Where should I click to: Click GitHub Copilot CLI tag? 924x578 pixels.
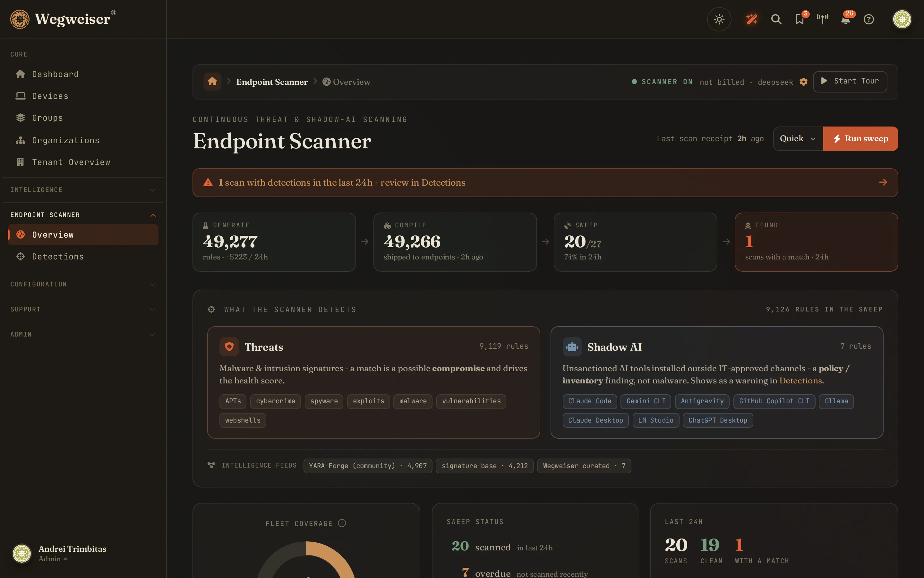[774, 401]
